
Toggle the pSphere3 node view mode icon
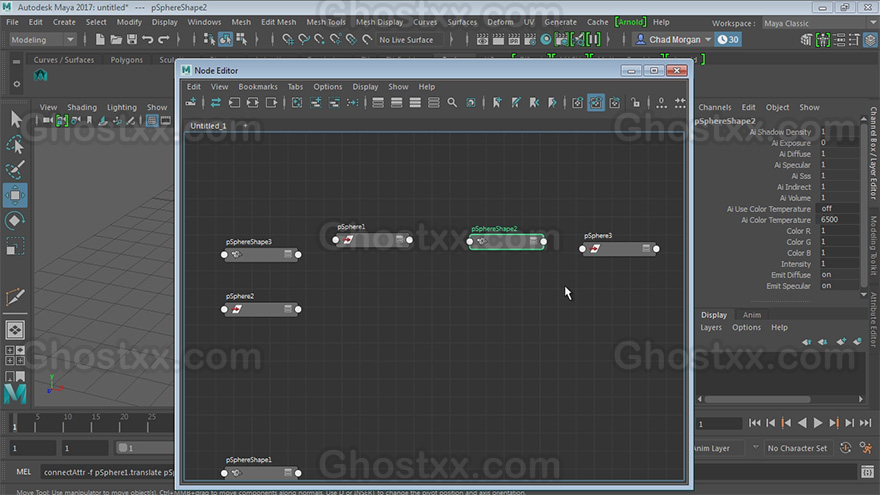[x=646, y=248]
